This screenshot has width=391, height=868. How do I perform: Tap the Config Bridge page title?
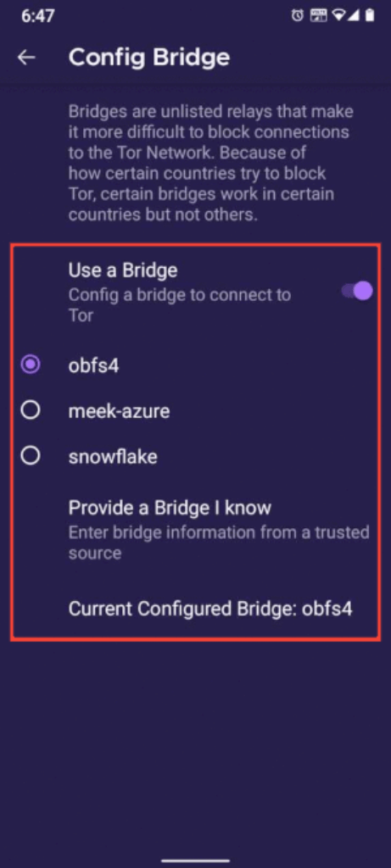coord(149,57)
